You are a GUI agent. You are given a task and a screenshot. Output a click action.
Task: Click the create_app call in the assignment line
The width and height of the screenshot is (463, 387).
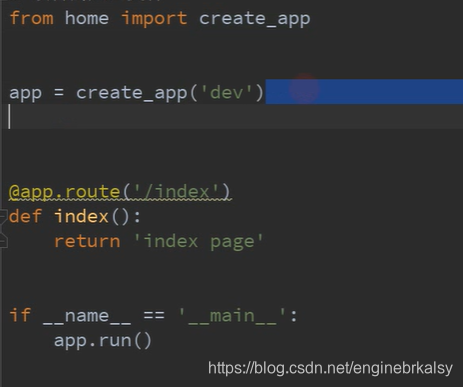click(x=132, y=93)
